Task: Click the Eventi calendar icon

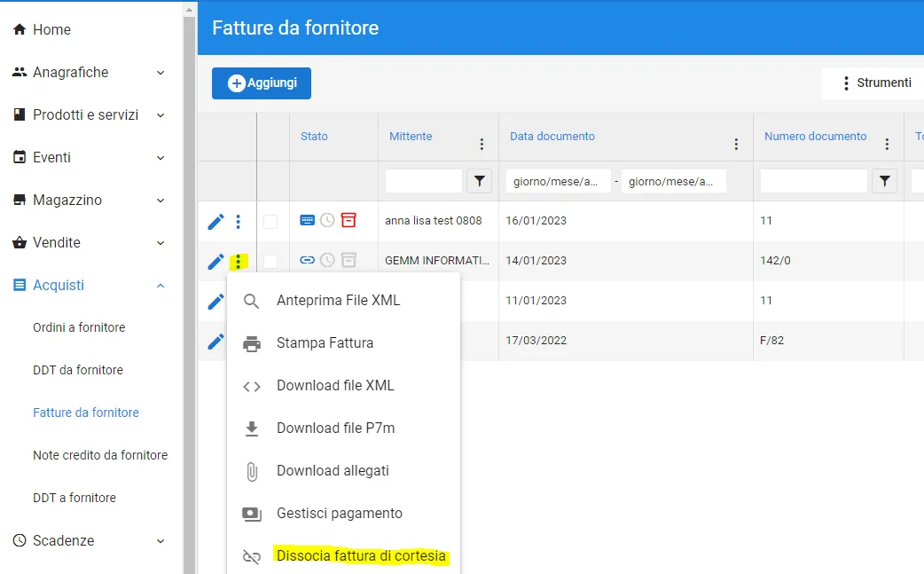Action: [20, 157]
